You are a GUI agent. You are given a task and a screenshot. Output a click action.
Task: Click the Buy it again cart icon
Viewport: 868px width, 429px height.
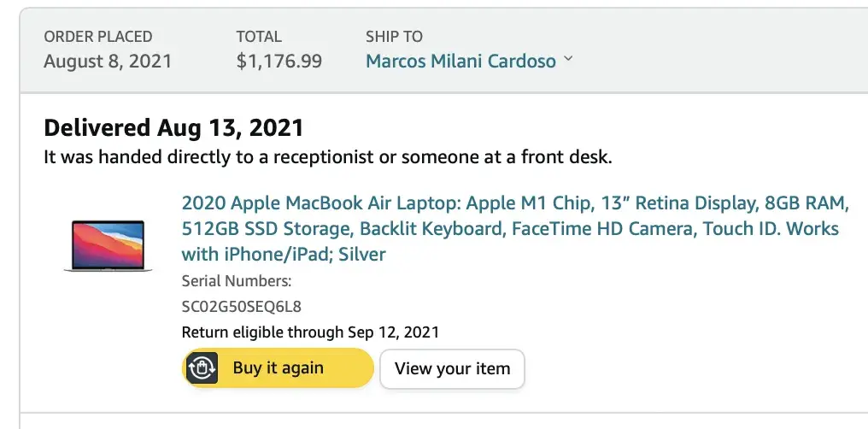click(x=202, y=368)
